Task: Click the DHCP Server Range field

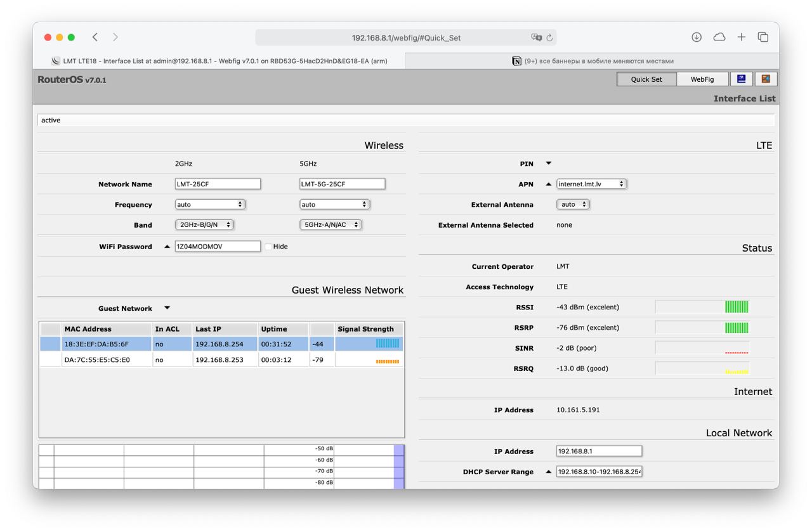Action: coord(599,472)
